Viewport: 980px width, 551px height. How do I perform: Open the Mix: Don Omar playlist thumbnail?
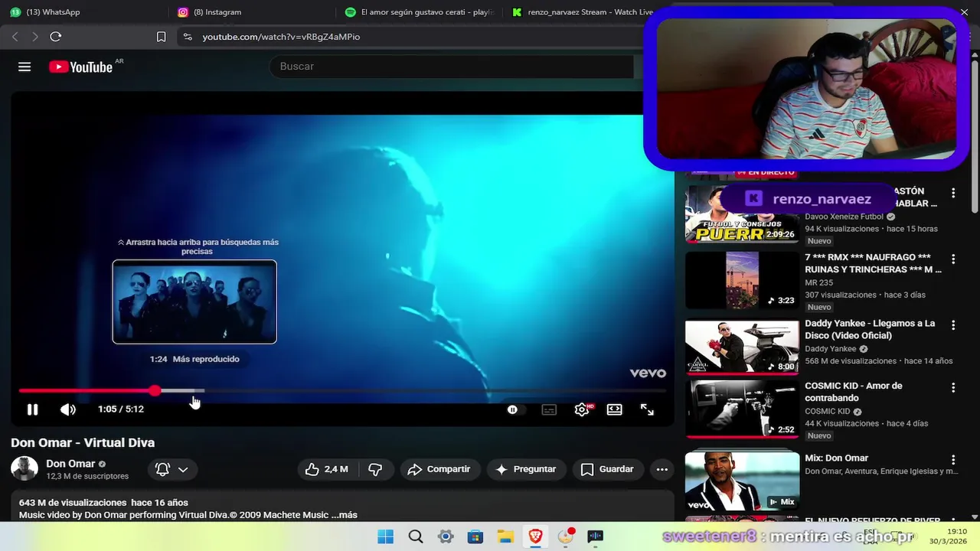(741, 481)
